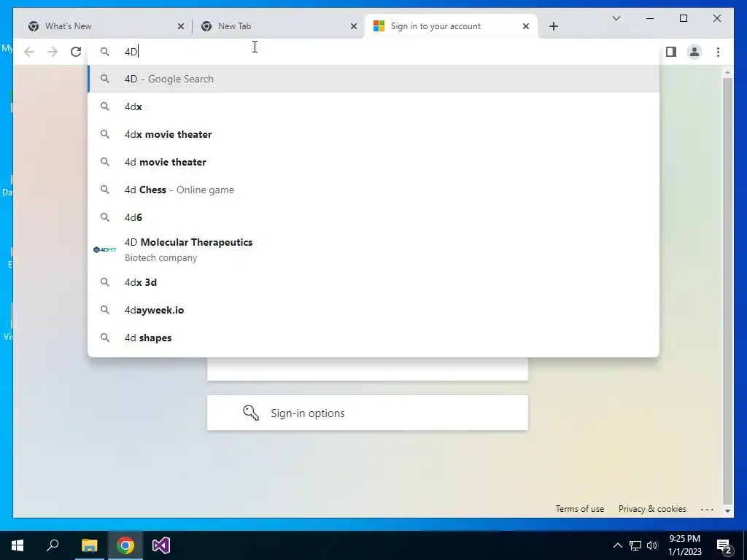
Task: Open the Windows Start menu
Action: click(18, 545)
